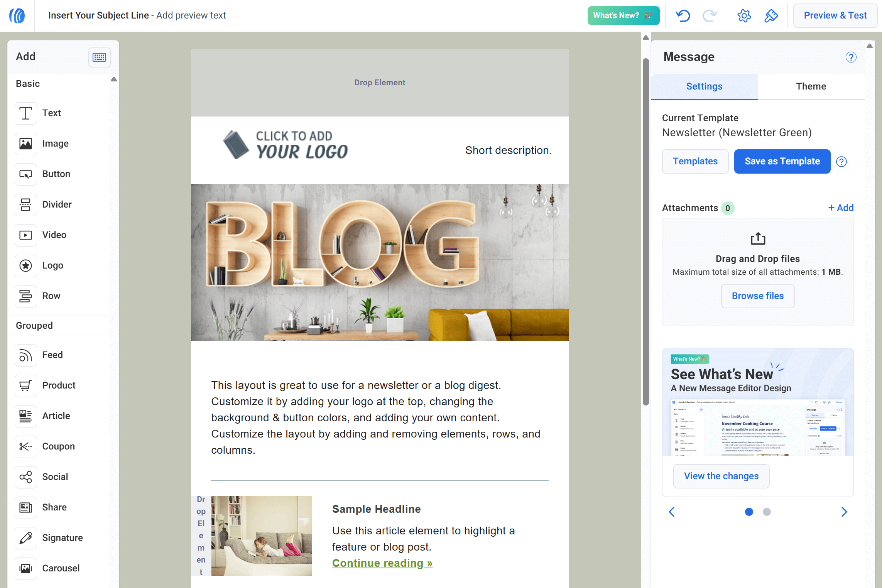Switch to the Theme tab
882x588 pixels.
point(811,86)
